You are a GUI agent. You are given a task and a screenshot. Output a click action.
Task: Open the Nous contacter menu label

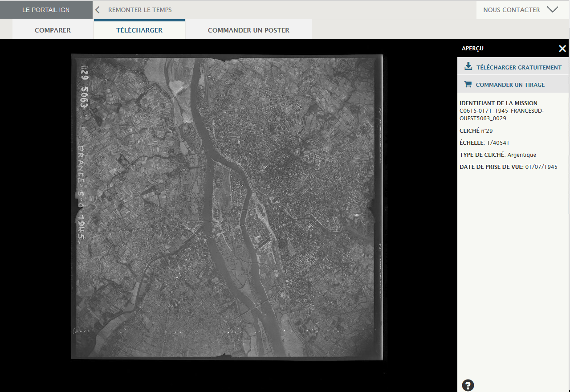[x=511, y=10]
